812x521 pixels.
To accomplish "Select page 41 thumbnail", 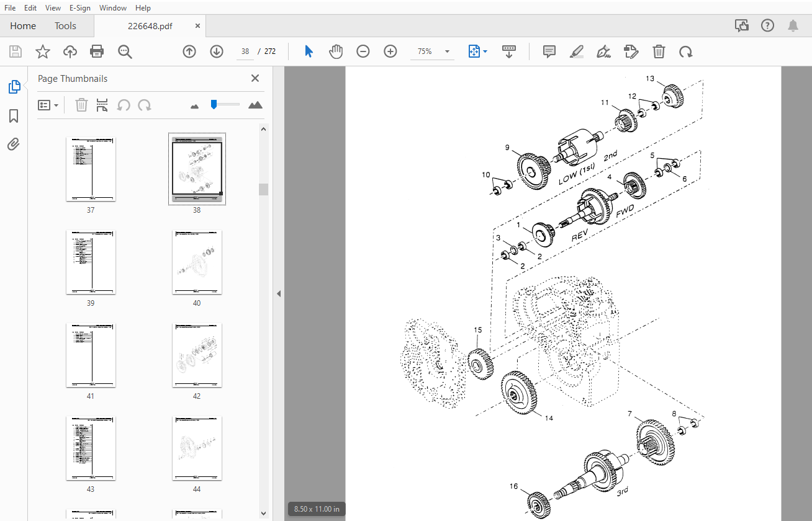I will coord(91,355).
